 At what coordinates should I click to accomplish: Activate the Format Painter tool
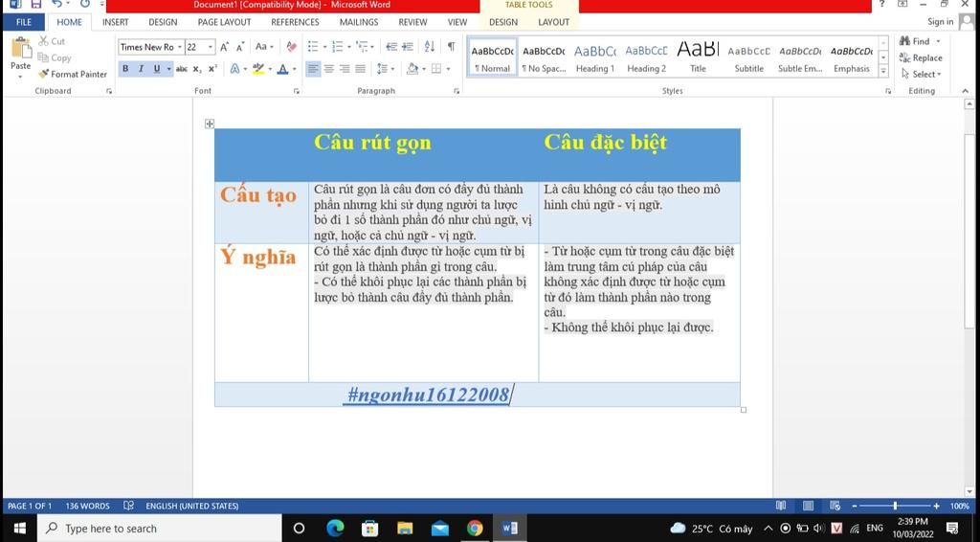coord(73,74)
